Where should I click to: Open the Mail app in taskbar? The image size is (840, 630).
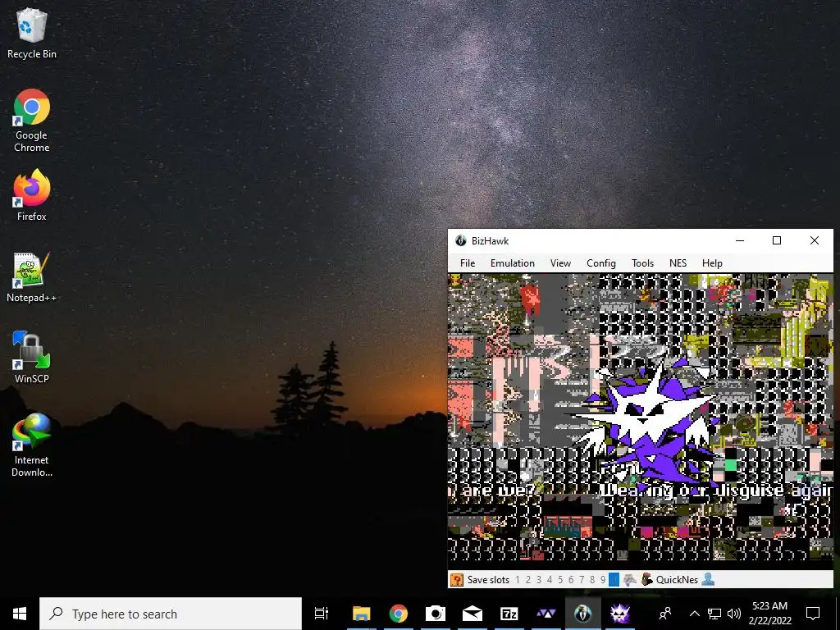pos(472,614)
